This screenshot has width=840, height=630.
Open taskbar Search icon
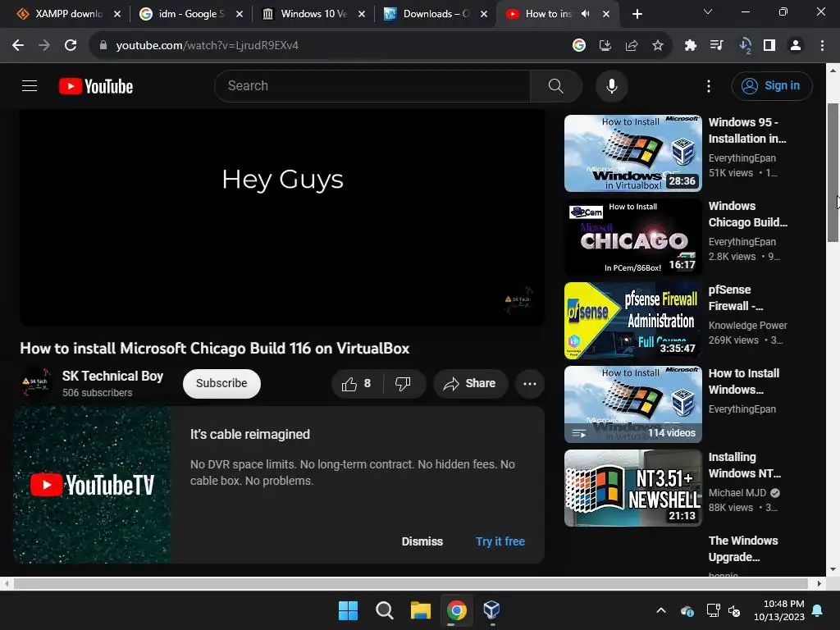coord(384,610)
